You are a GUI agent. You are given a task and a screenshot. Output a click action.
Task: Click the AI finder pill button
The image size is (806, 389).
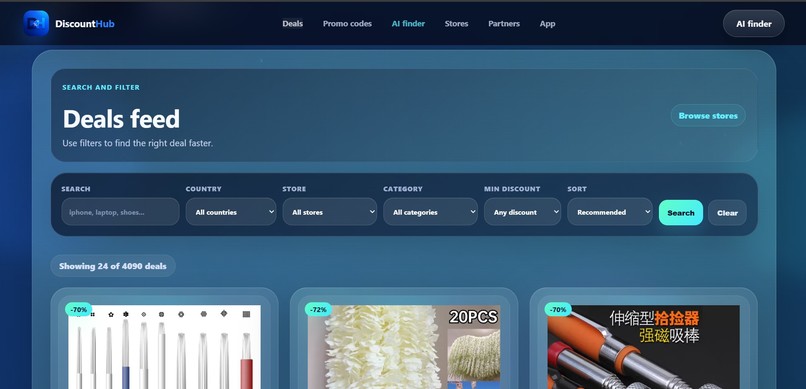point(754,24)
